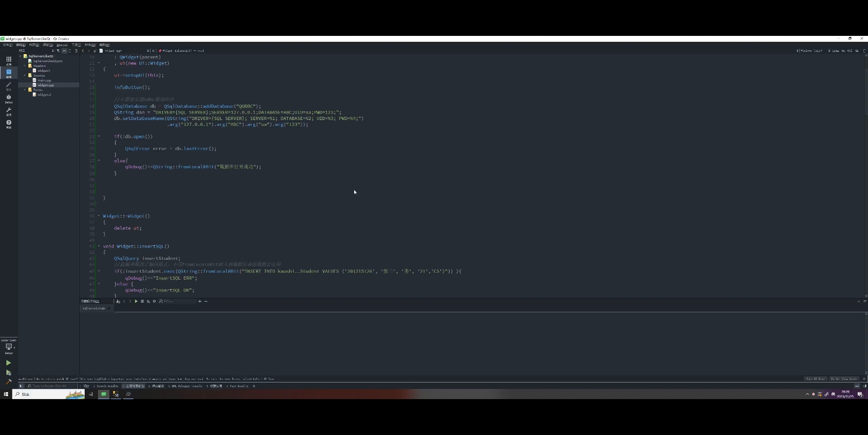Open the Welcome mode grid icon
Viewport: 868px width, 435px height.
point(9,59)
